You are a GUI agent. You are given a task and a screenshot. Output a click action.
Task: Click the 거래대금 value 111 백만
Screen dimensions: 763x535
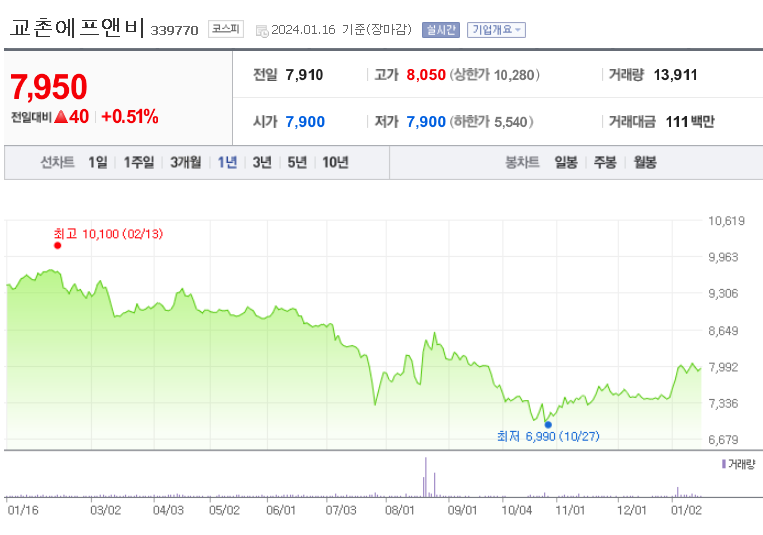pyautogui.click(x=690, y=122)
